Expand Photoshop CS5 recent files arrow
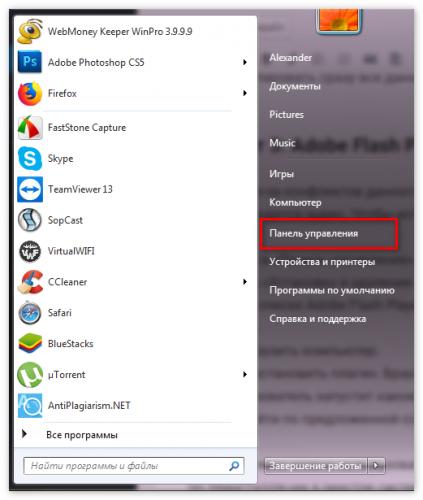 pyautogui.click(x=245, y=62)
